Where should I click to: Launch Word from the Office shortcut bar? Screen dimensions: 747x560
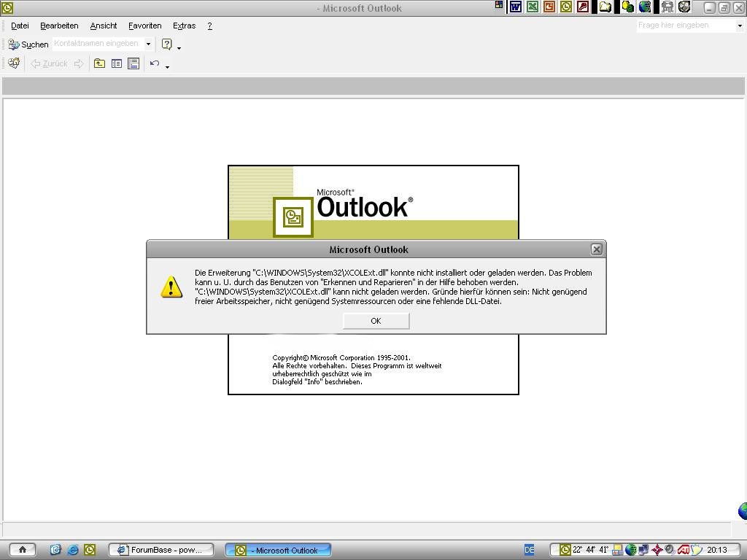516,7
